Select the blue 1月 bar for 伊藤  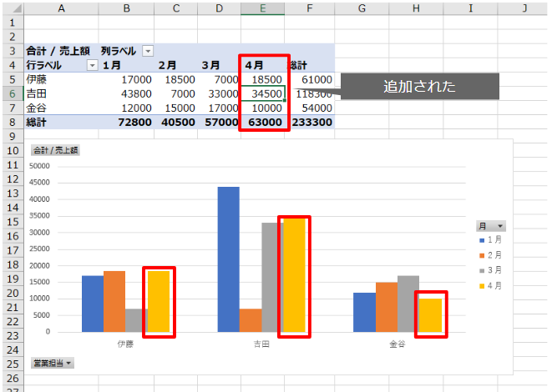pyautogui.click(x=93, y=304)
